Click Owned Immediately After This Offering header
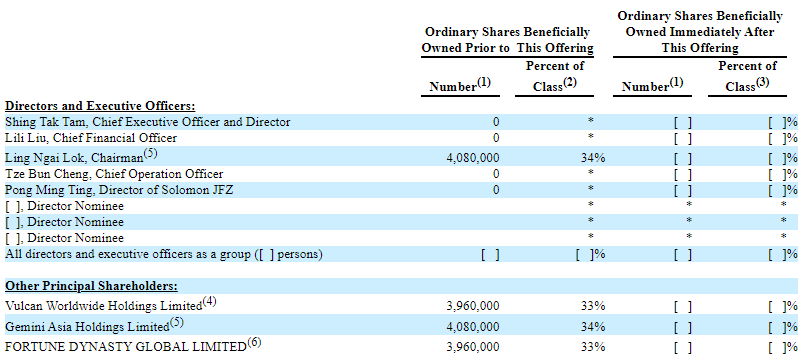The height and width of the screenshot is (363, 804). tap(699, 32)
